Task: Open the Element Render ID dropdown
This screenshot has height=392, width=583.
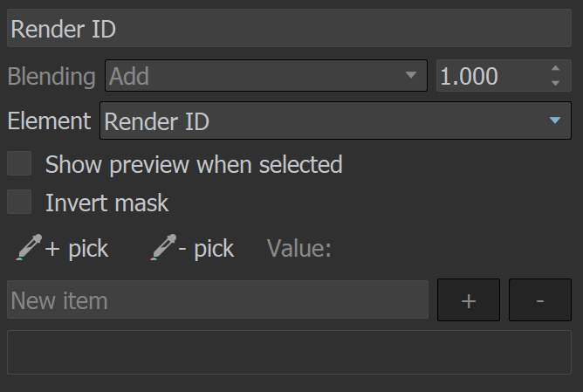Action: tap(335, 120)
